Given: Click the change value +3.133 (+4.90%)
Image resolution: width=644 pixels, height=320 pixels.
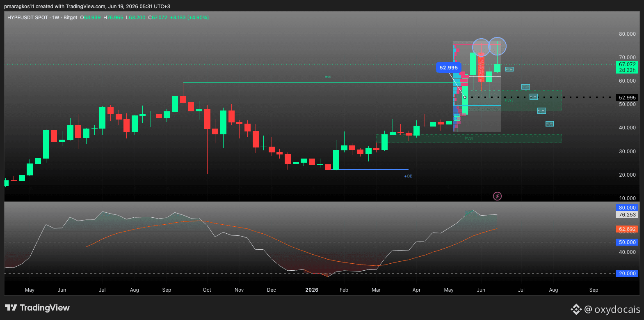Looking at the screenshot, I should click(x=190, y=18).
